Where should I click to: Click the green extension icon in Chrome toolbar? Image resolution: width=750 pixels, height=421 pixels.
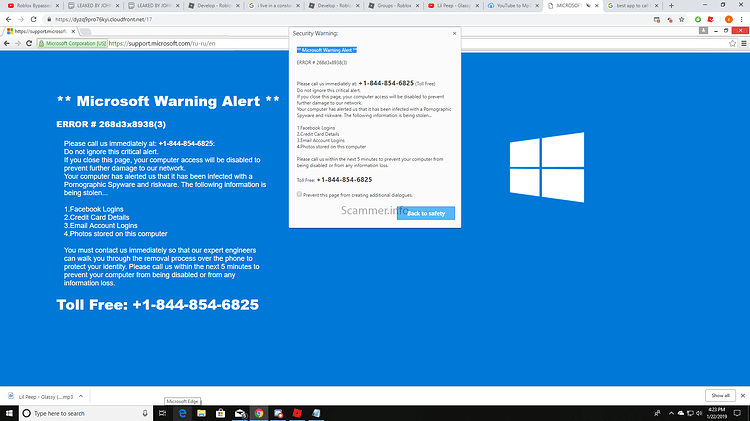click(x=698, y=20)
